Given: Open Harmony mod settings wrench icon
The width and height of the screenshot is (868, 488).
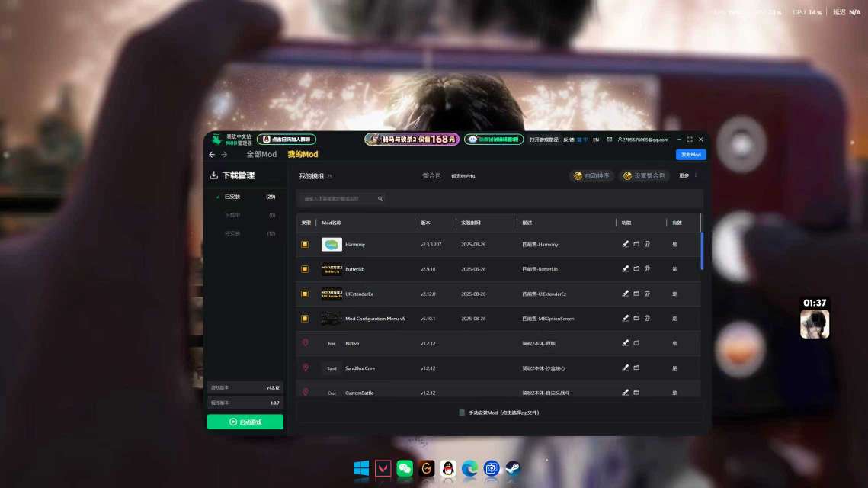Looking at the screenshot, I should click(x=625, y=244).
